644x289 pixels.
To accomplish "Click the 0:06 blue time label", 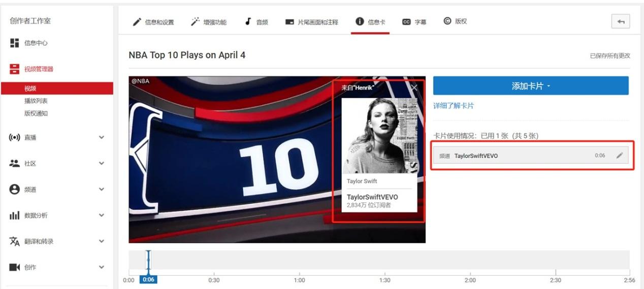I will pos(148,279).
